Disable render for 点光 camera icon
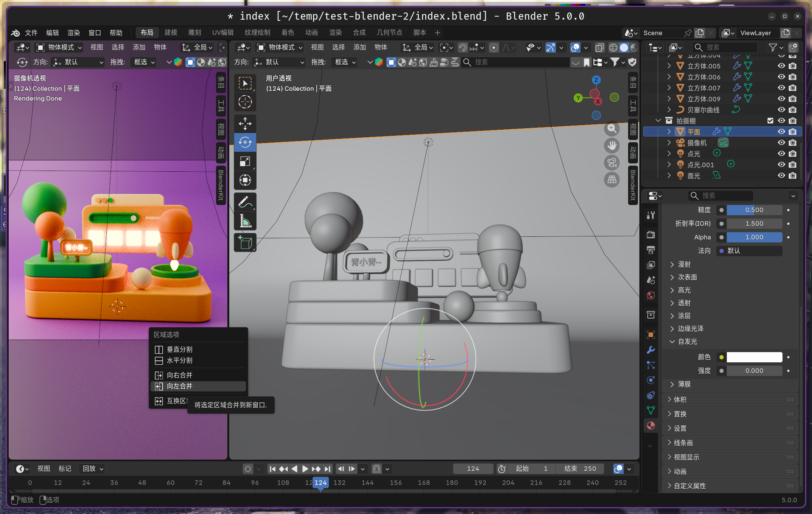812x514 pixels. 793,154
